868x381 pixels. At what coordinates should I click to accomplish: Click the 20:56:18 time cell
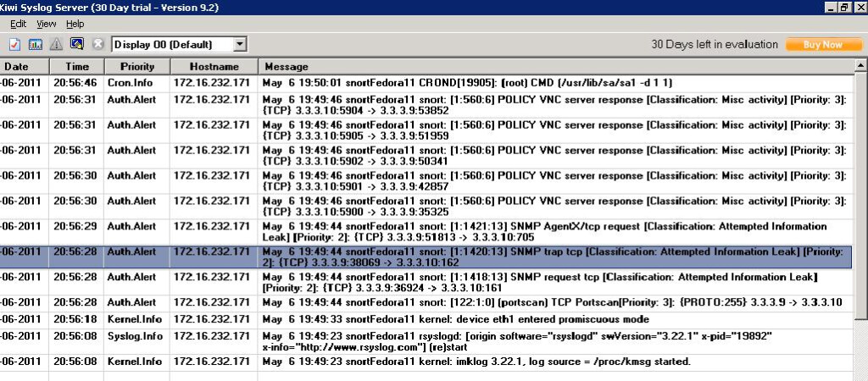click(x=75, y=320)
